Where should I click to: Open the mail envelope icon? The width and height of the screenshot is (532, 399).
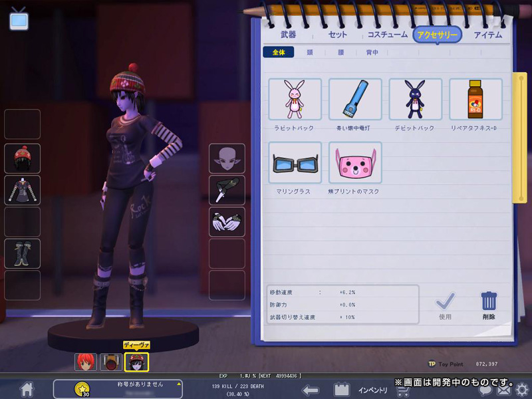(x=504, y=391)
